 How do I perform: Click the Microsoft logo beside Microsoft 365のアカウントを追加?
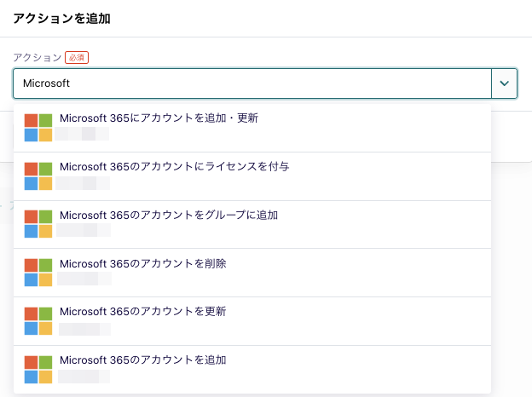coord(38,370)
